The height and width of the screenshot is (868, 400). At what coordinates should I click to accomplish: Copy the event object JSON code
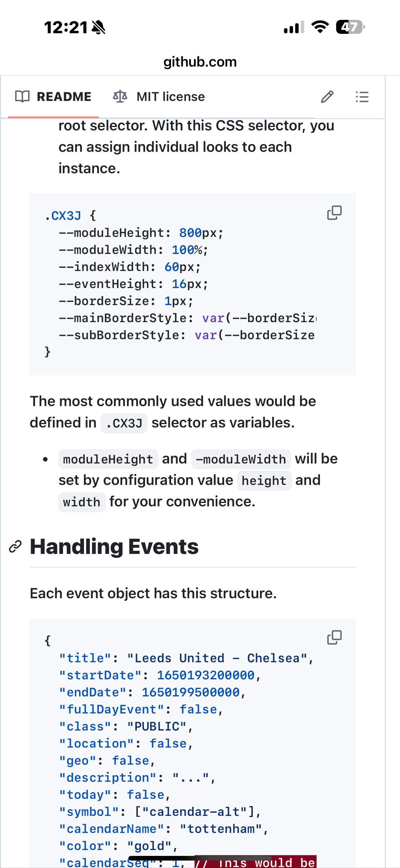[334, 638]
